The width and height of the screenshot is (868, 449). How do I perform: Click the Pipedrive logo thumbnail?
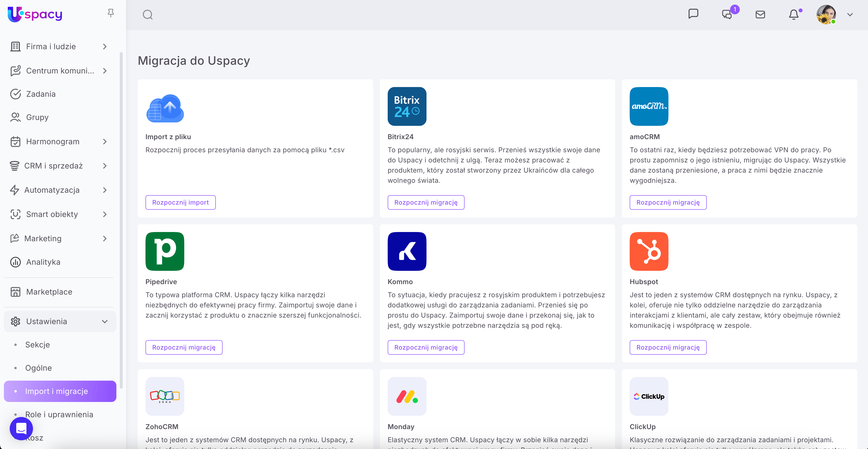click(x=165, y=251)
